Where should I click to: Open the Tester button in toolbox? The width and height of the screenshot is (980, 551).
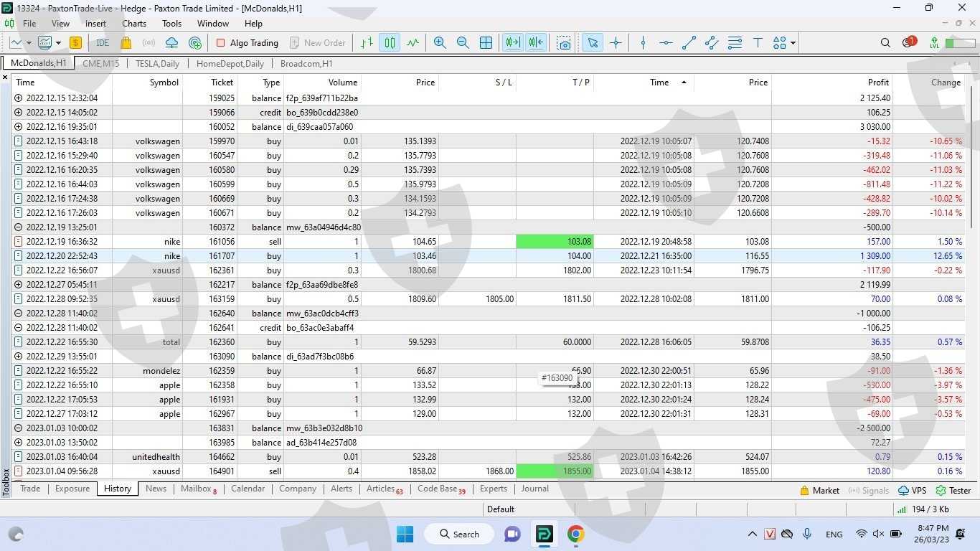coord(953,491)
